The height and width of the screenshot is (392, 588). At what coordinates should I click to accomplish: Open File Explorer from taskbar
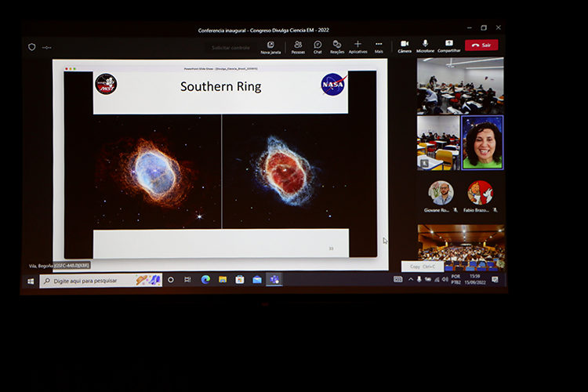tap(223, 279)
